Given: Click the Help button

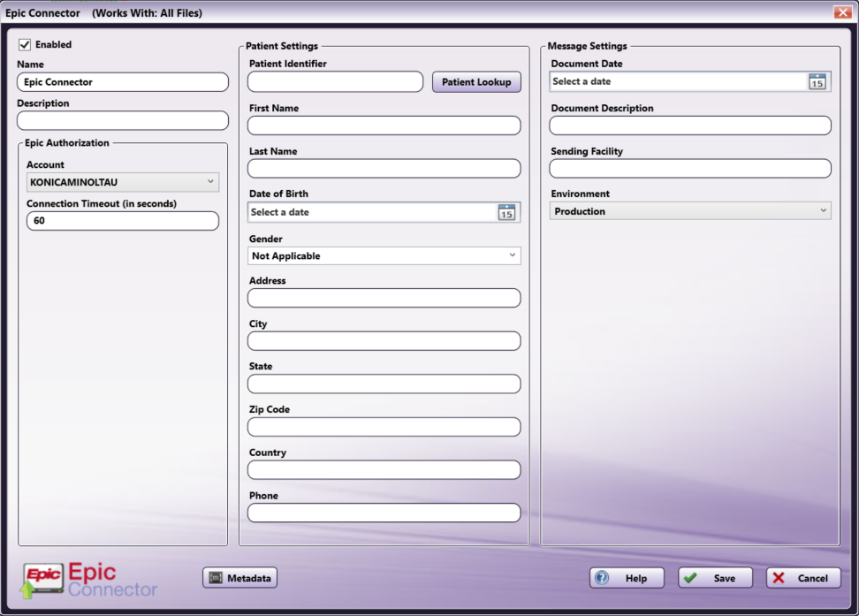Looking at the screenshot, I should pyautogui.click(x=627, y=578).
